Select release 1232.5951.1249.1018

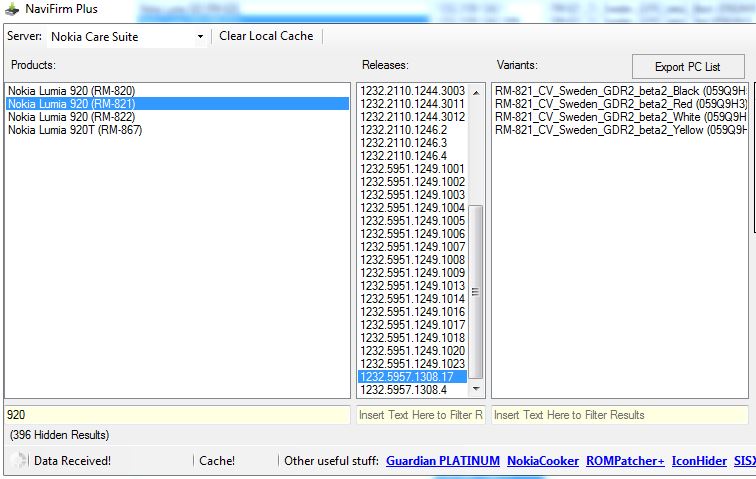tap(413, 338)
